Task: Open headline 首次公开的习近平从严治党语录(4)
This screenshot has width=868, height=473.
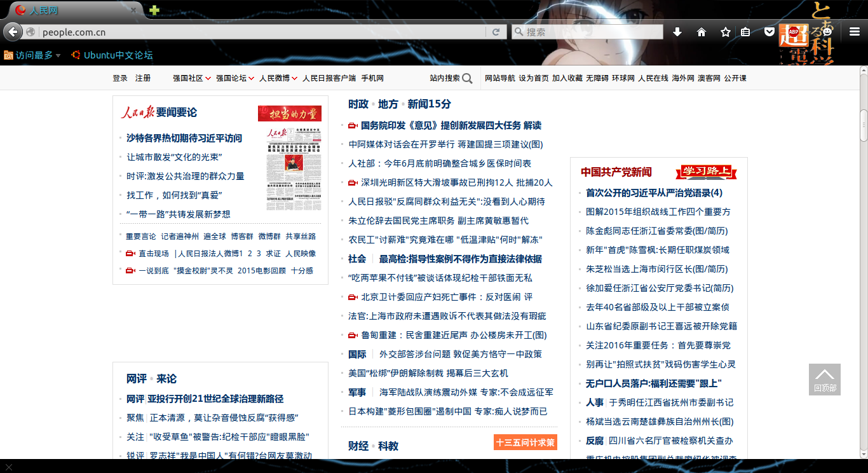Action: click(x=654, y=193)
